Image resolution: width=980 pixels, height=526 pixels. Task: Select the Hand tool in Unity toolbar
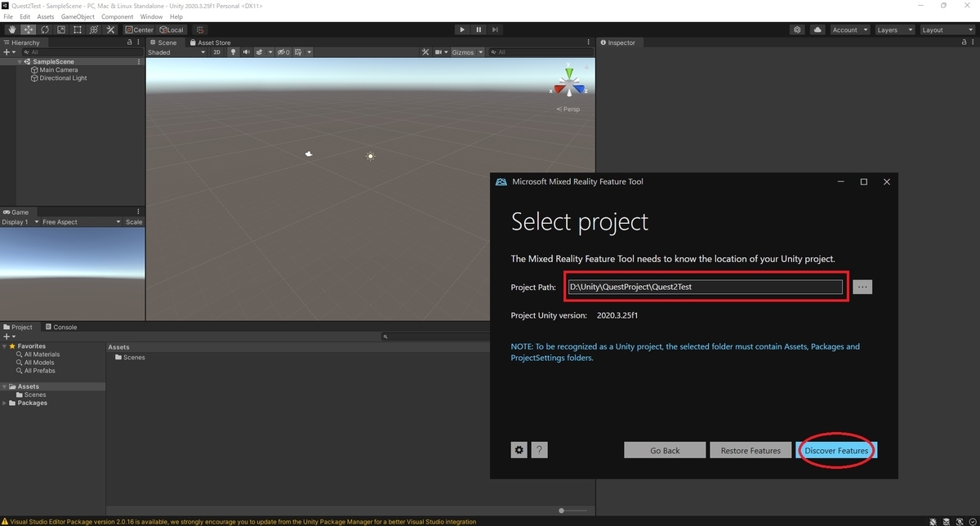tap(11, 29)
